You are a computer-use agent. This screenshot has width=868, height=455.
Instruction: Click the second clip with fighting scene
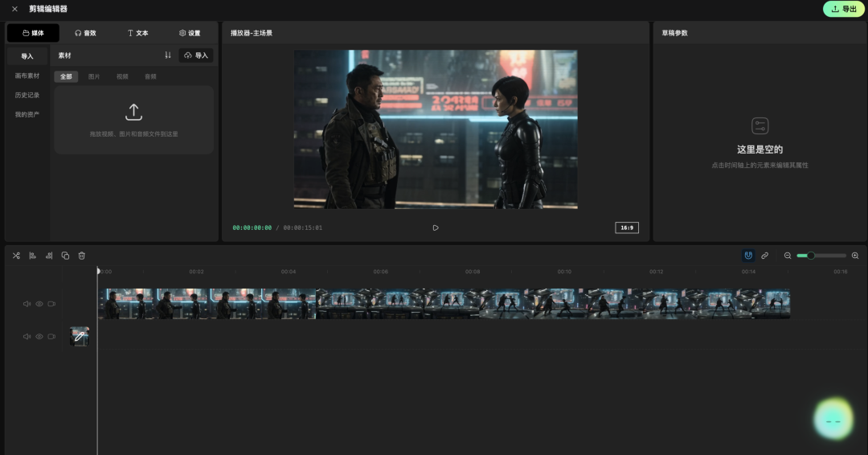pos(553,303)
